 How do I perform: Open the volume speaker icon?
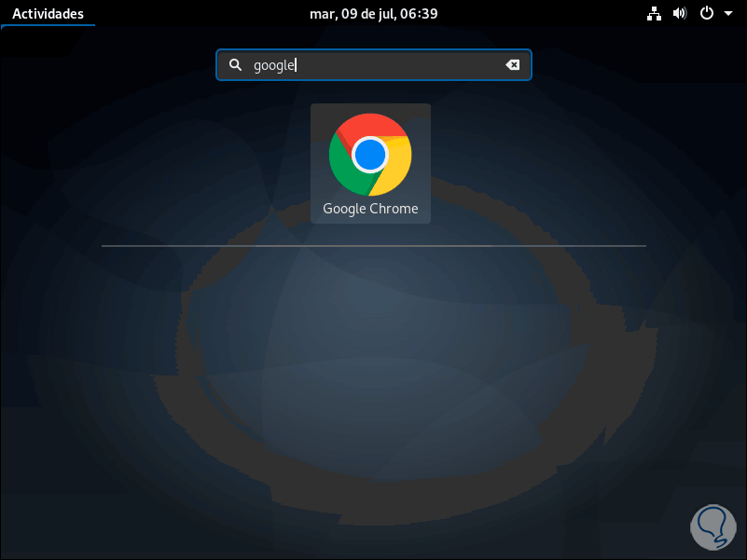[680, 14]
